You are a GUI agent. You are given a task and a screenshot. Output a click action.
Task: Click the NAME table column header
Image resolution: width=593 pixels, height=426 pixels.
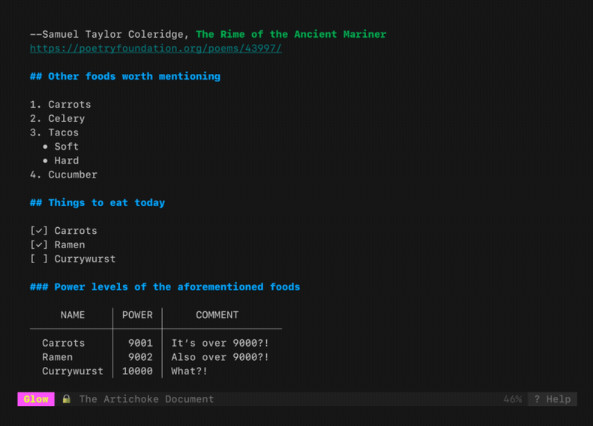click(x=73, y=315)
